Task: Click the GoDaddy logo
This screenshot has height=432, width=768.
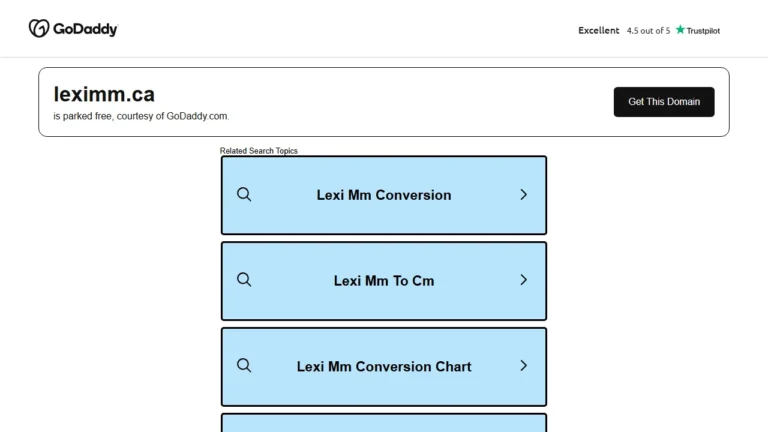Action: click(x=73, y=28)
